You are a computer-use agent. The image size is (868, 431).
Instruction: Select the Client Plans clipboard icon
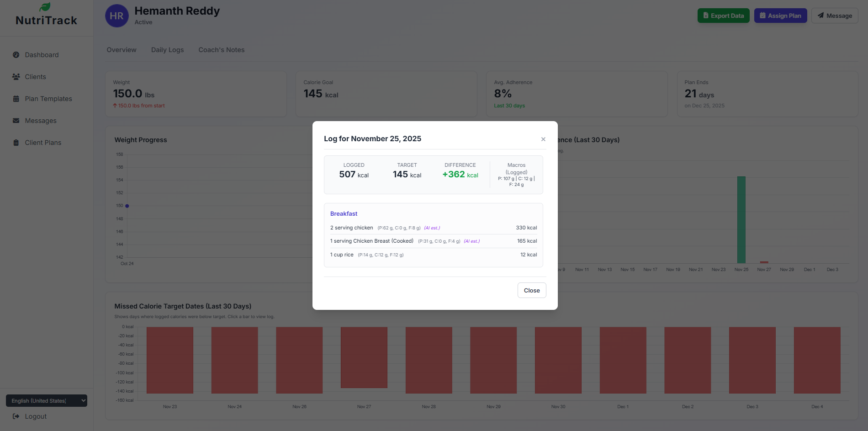pyautogui.click(x=16, y=143)
